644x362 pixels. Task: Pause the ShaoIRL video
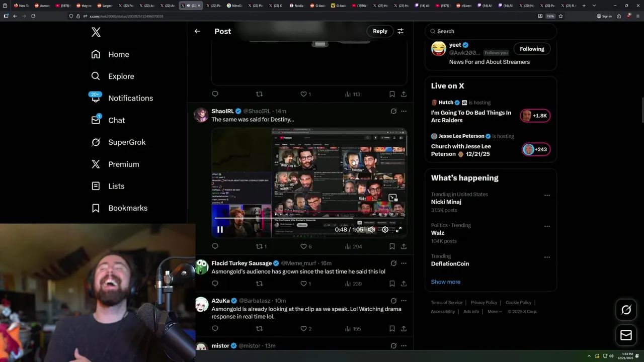coord(220,229)
